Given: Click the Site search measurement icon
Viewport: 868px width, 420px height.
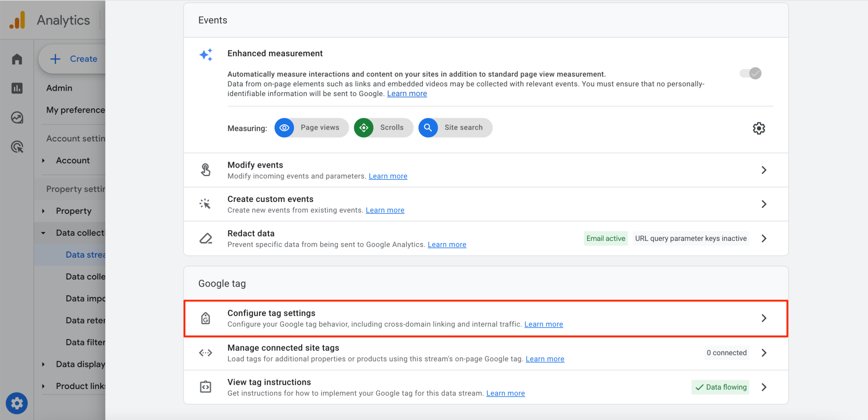Looking at the screenshot, I should point(428,127).
